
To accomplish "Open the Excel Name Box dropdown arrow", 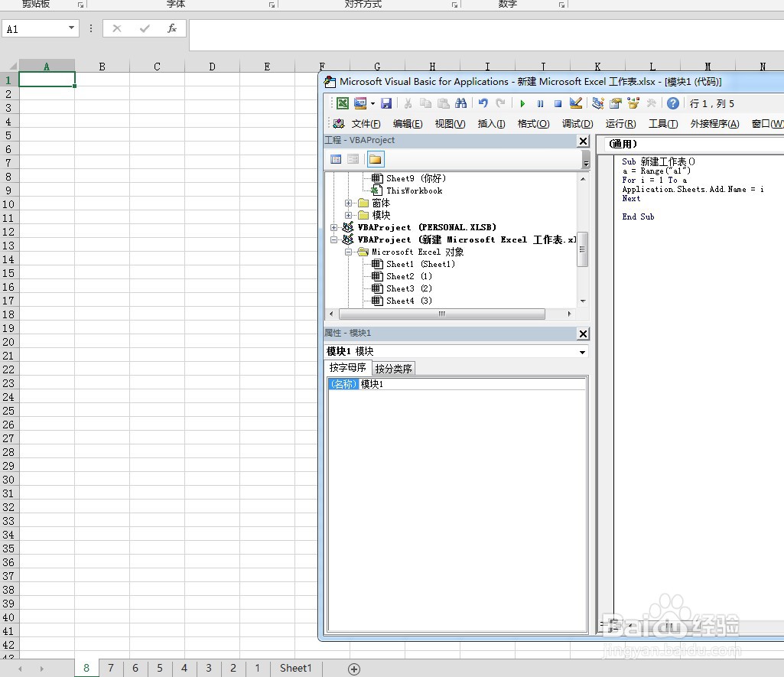I will tap(71, 28).
